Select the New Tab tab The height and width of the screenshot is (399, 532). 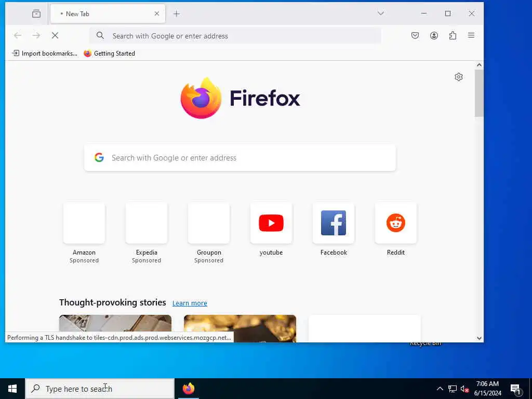coord(108,14)
